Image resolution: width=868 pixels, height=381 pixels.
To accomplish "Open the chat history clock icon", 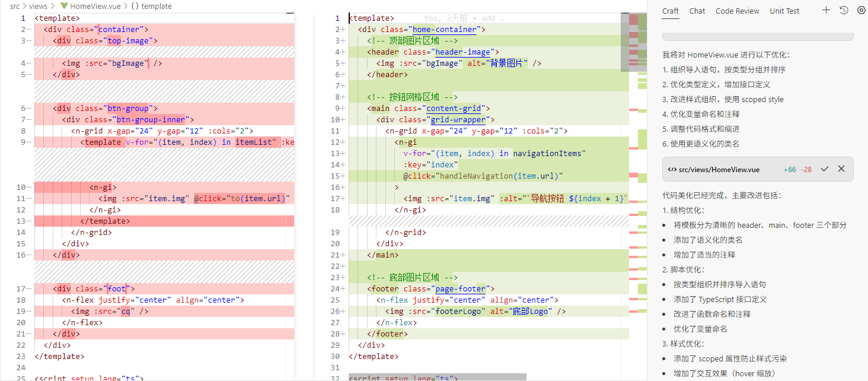I will coord(844,10).
